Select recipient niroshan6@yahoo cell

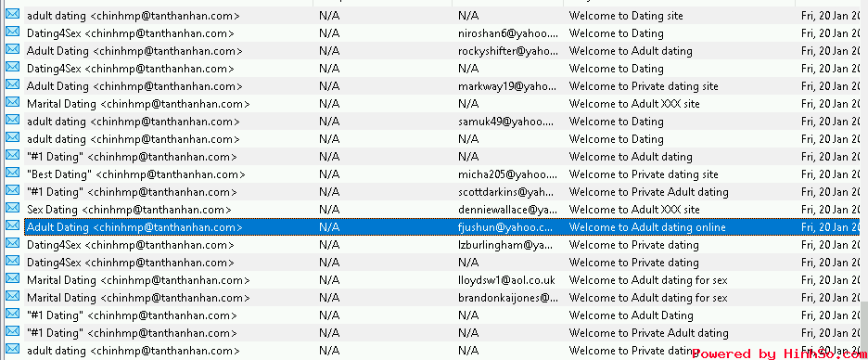coord(508,33)
